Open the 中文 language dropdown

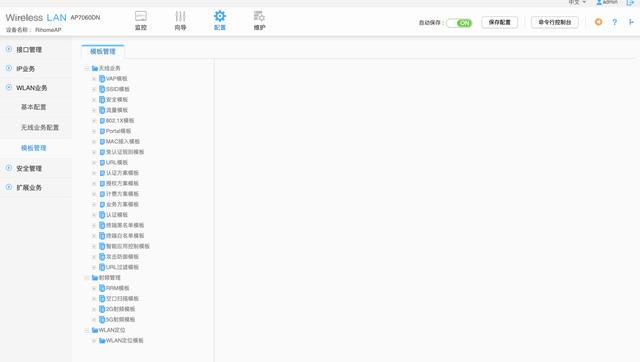coord(577,2)
